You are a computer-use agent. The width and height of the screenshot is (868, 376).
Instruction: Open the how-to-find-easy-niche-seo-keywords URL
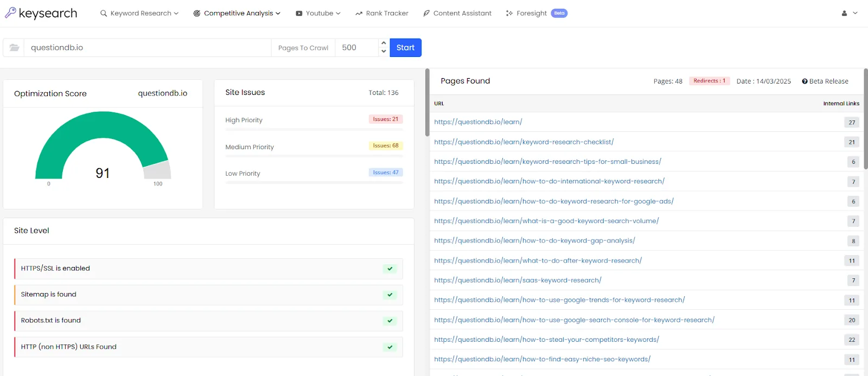[542, 359]
